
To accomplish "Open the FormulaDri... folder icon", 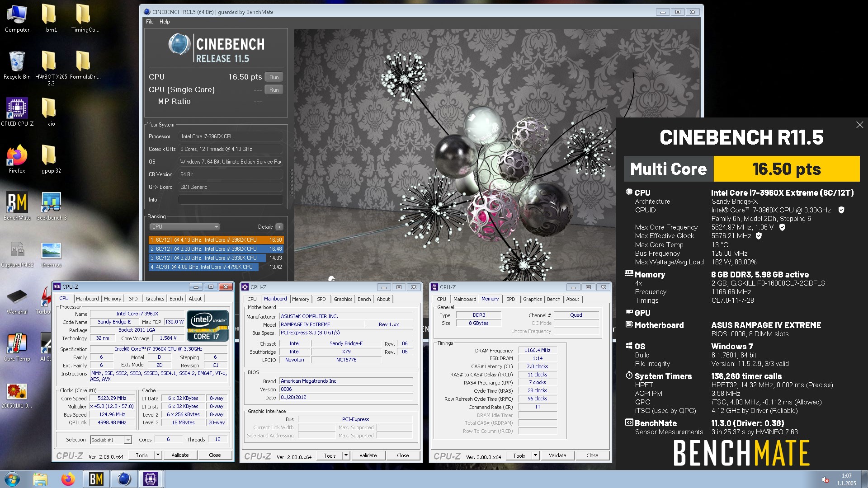I will pos(85,65).
